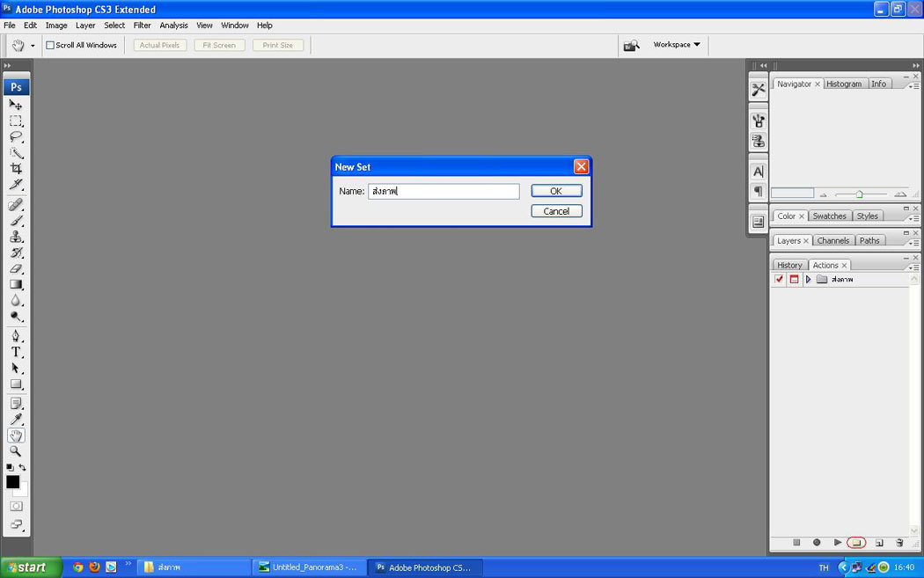This screenshot has height=578, width=924.
Task: Cancel the New Set dialog
Action: pos(556,211)
